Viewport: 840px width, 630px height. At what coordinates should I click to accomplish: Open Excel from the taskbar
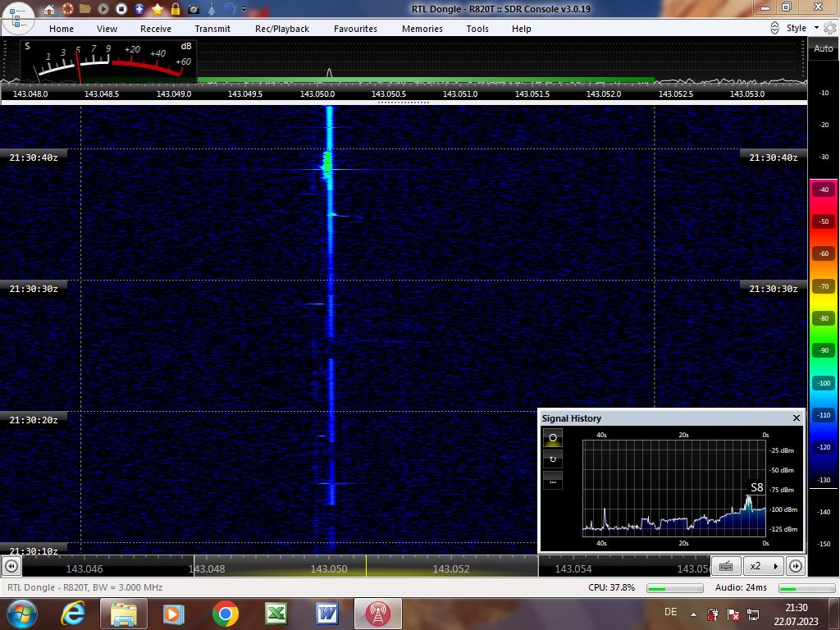coord(276,614)
